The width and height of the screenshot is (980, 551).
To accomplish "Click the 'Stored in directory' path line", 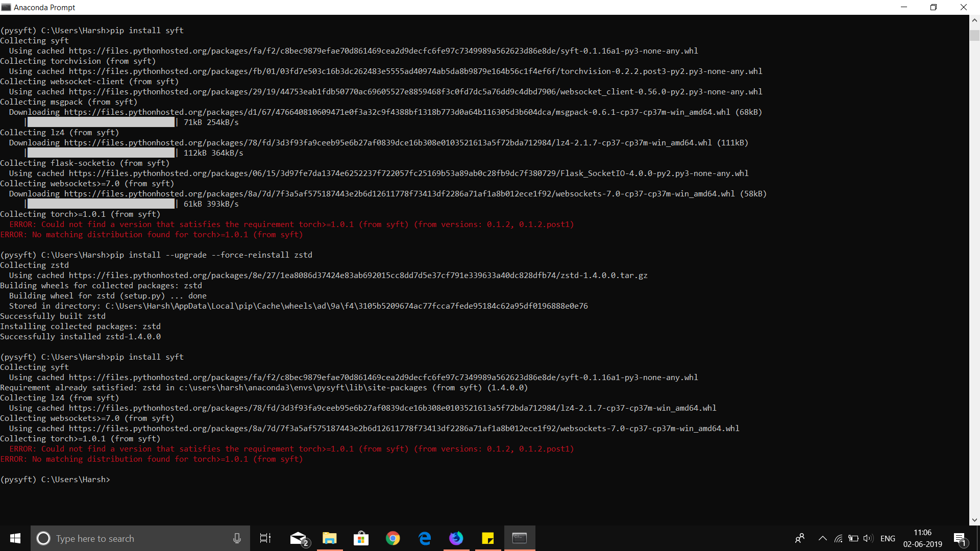I will [x=299, y=306].
